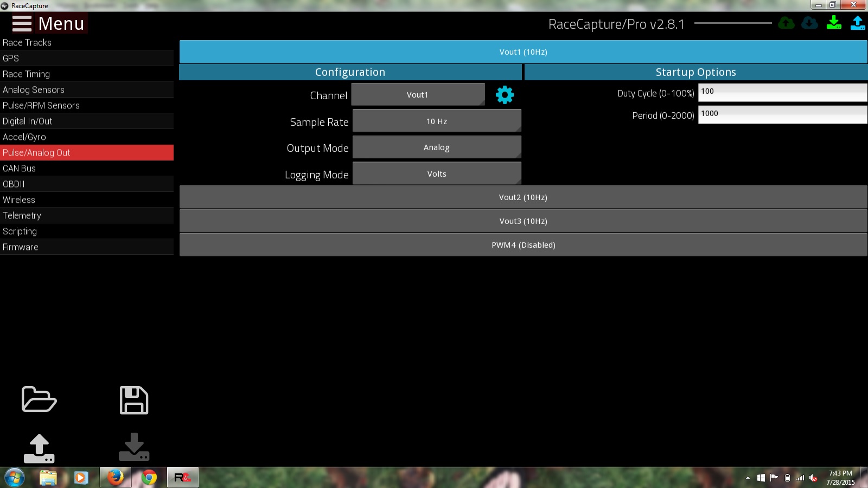Open Telemetry settings
868x488 pixels.
(x=87, y=215)
